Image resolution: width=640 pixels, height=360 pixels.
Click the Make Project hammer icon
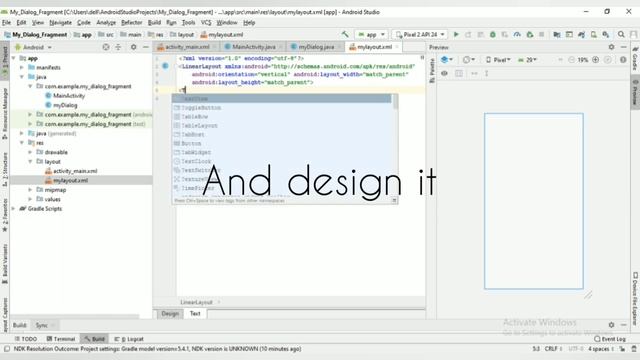(345, 35)
